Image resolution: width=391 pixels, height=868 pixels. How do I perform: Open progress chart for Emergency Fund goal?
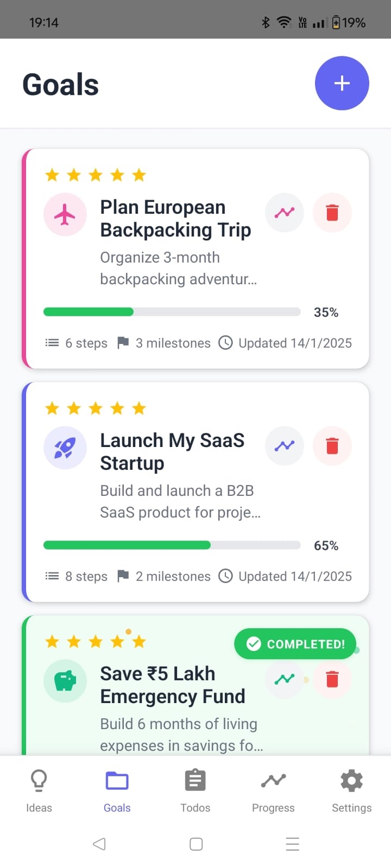[x=284, y=679]
